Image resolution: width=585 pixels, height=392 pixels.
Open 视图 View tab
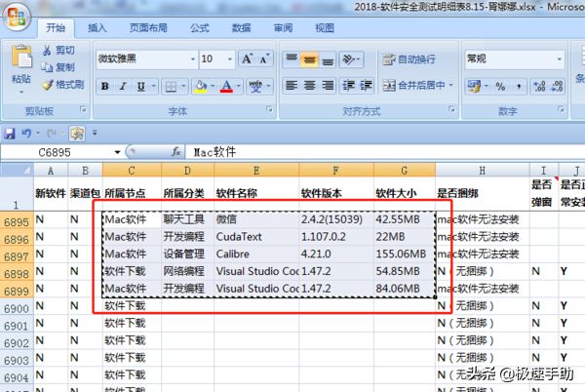click(x=325, y=28)
